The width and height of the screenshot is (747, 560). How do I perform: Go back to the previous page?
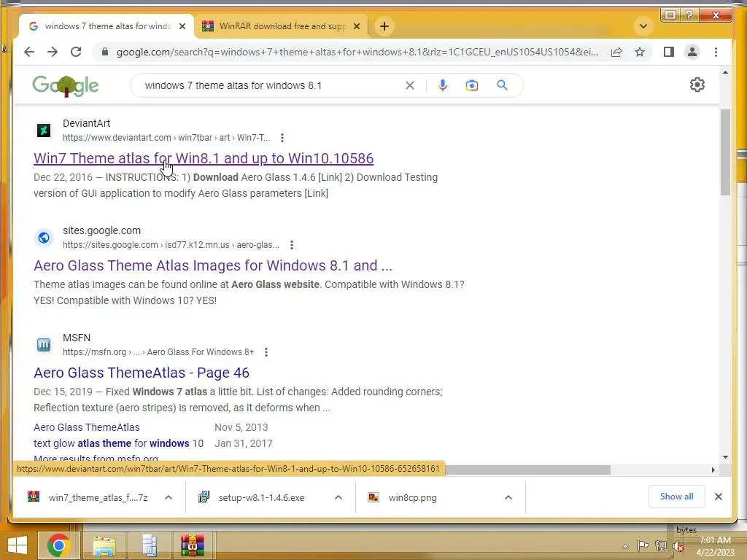coord(29,52)
